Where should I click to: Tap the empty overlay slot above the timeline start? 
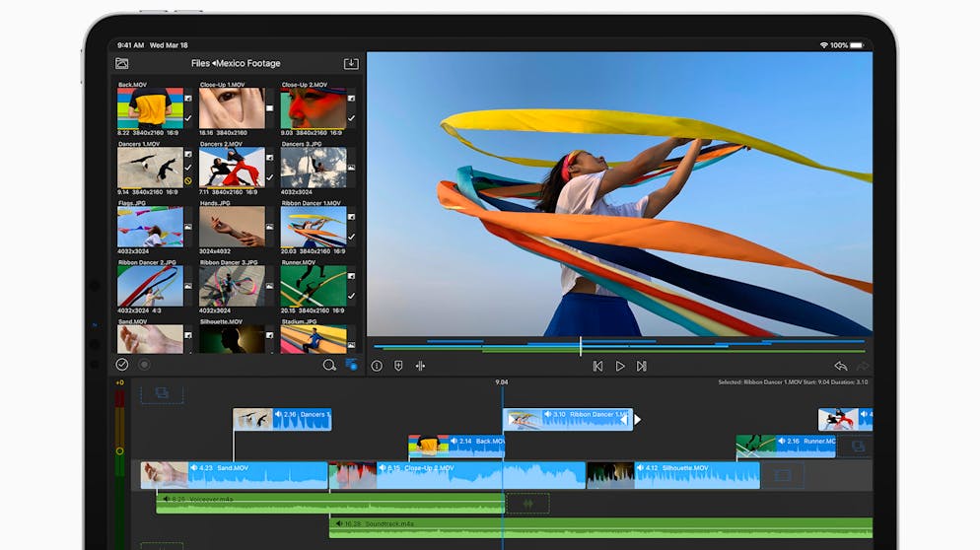coord(162,393)
